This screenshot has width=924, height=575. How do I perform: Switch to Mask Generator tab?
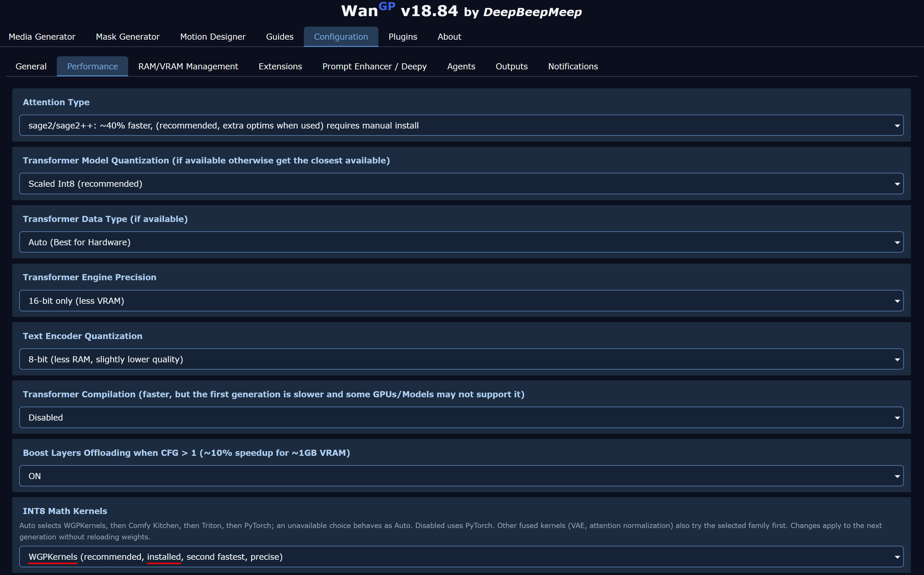point(128,36)
